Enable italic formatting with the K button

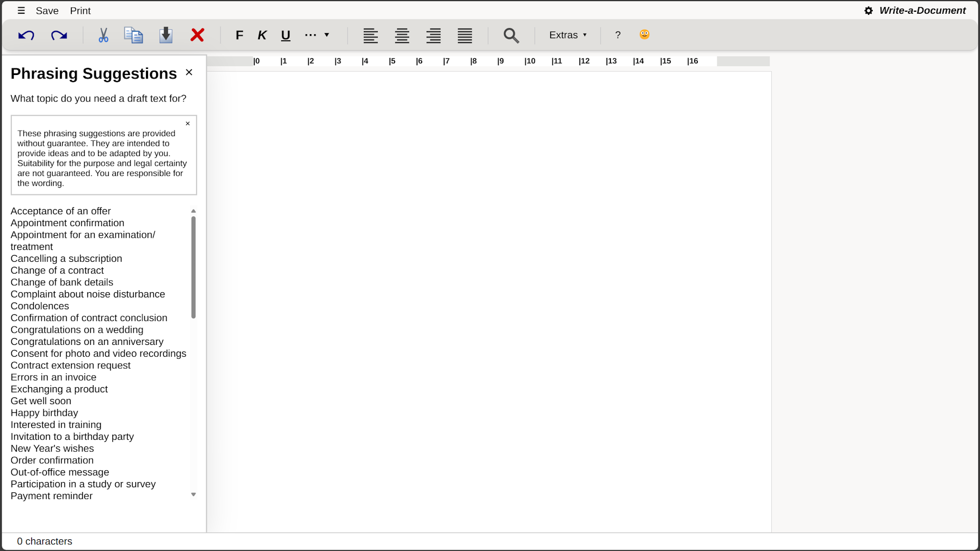click(x=262, y=35)
